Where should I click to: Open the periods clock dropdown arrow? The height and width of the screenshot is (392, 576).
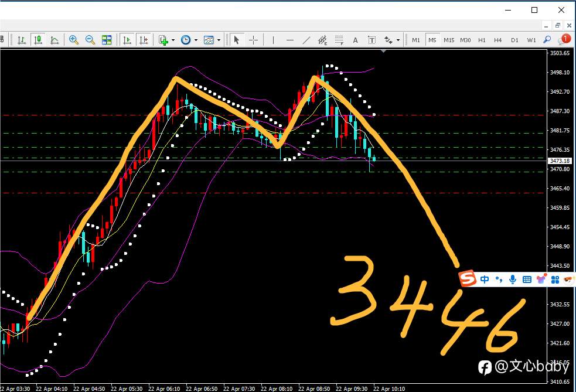point(196,40)
